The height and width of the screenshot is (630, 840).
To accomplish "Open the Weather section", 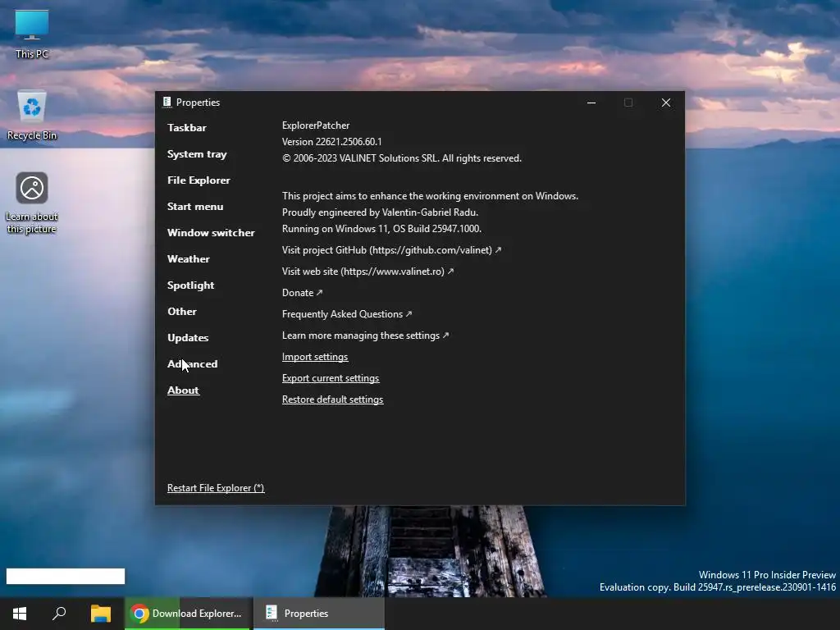I will pyautogui.click(x=188, y=259).
